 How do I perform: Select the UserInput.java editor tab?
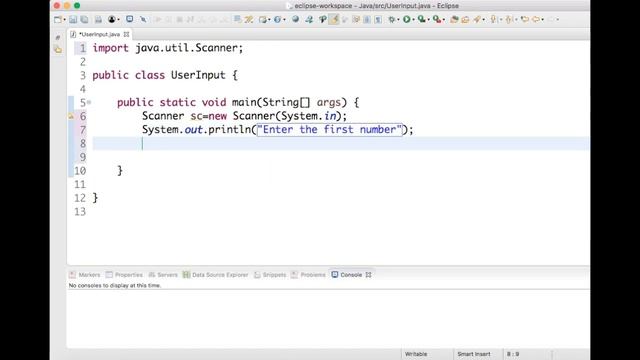point(99,34)
